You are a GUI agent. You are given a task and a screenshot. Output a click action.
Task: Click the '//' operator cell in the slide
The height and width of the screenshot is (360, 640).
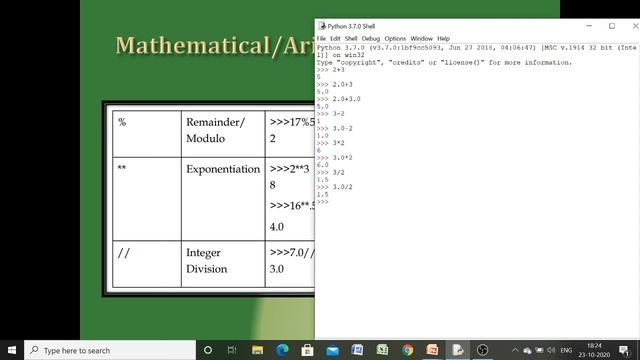pyautogui.click(x=147, y=264)
